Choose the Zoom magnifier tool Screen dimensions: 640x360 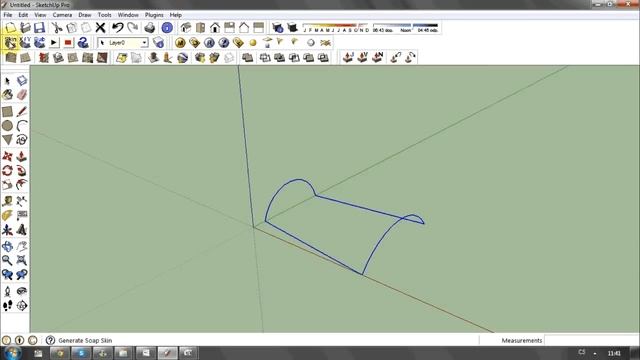7,260
